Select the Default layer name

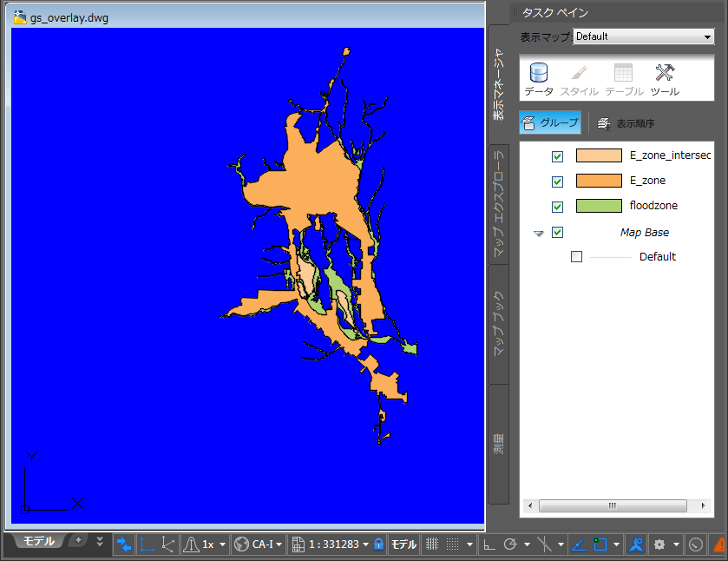[658, 256]
